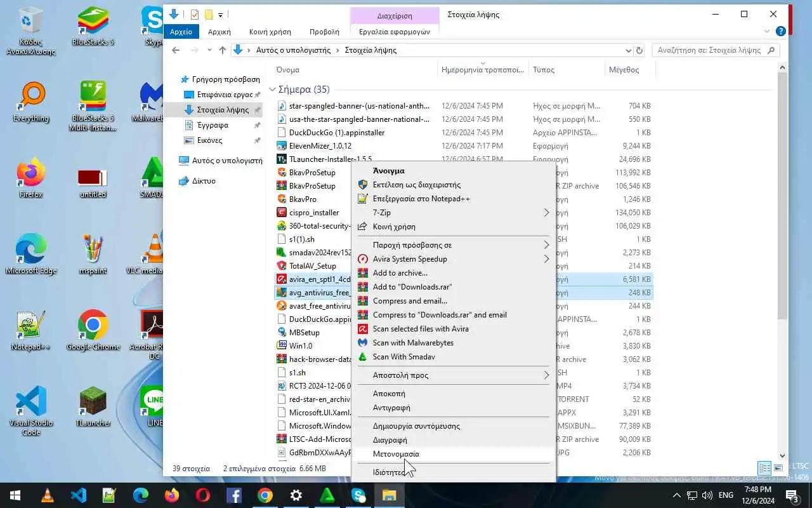Viewport: 812px width, 508px height.
Task: Click refresh button next to address bar
Action: click(639, 50)
